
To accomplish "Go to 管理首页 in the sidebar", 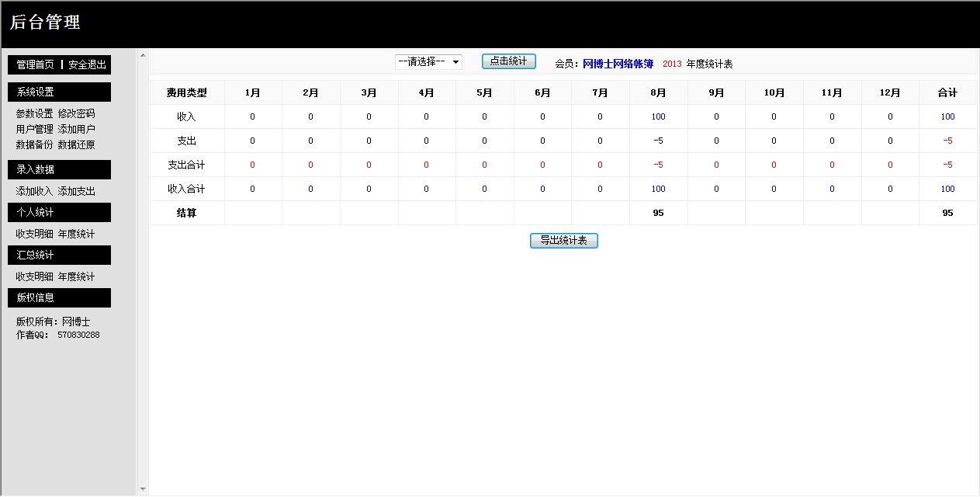I will [x=35, y=64].
